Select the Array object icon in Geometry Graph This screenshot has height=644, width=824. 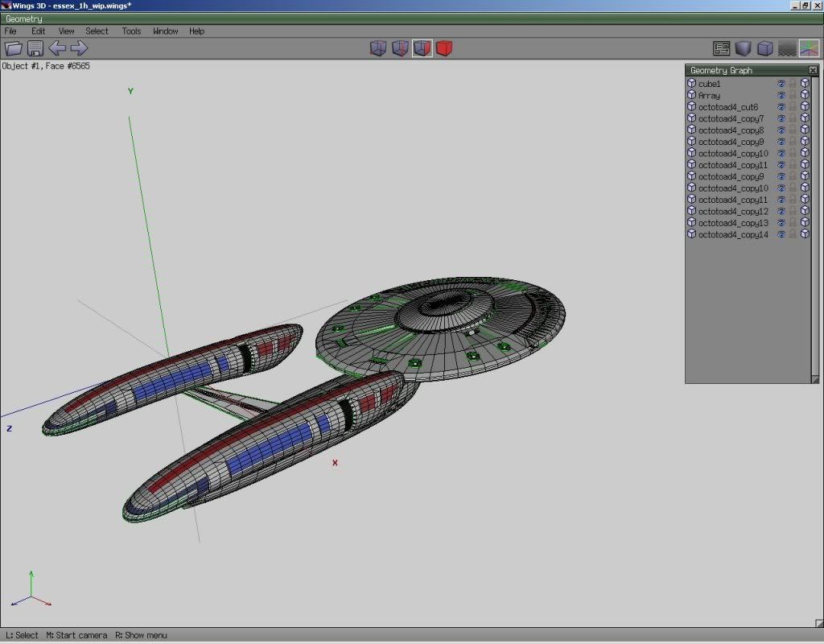click(691, 95)
